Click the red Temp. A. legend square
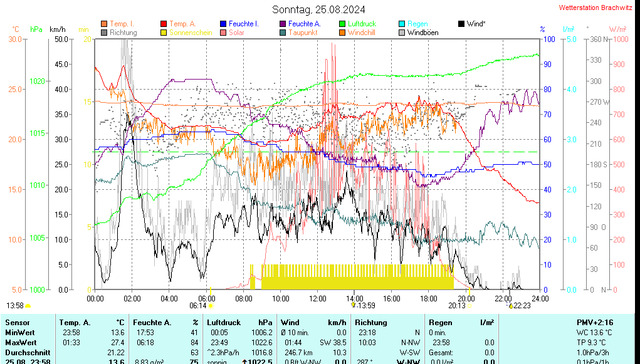This screenshot has height=364, width=640. [x=164, y=24]
